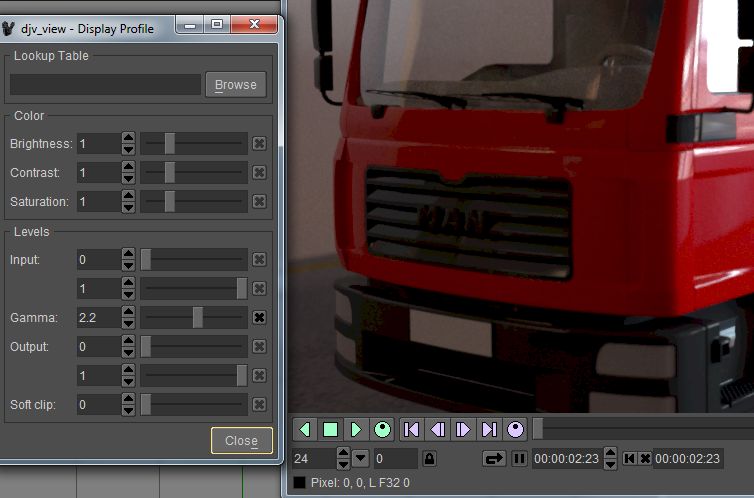Image resolution: width=754 pixels, height=498 pixels.
Task: Decrease Contrast with the down arrow
Action: click(128, 178)
